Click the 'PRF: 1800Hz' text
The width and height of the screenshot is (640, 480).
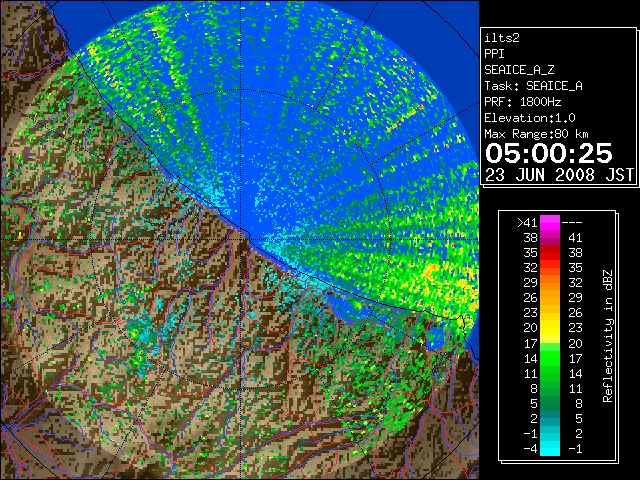tap(522, 102)
